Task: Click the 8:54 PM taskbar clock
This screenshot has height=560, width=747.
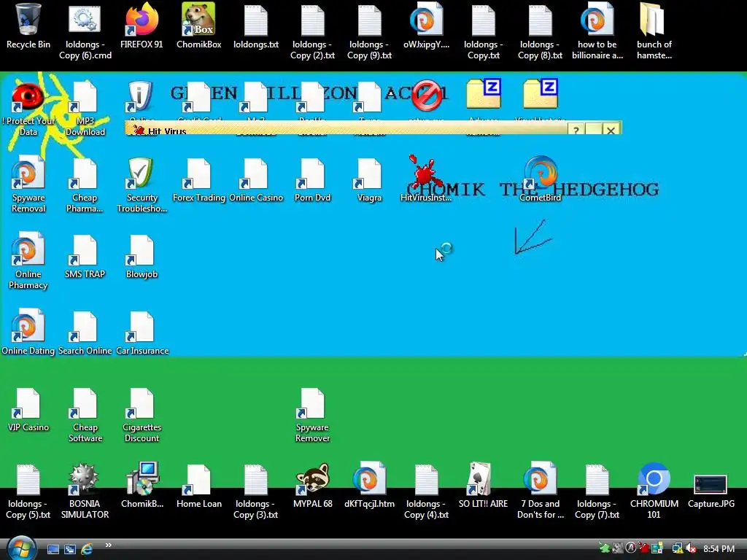Action: pyautogui.click(x=719, y=548)
